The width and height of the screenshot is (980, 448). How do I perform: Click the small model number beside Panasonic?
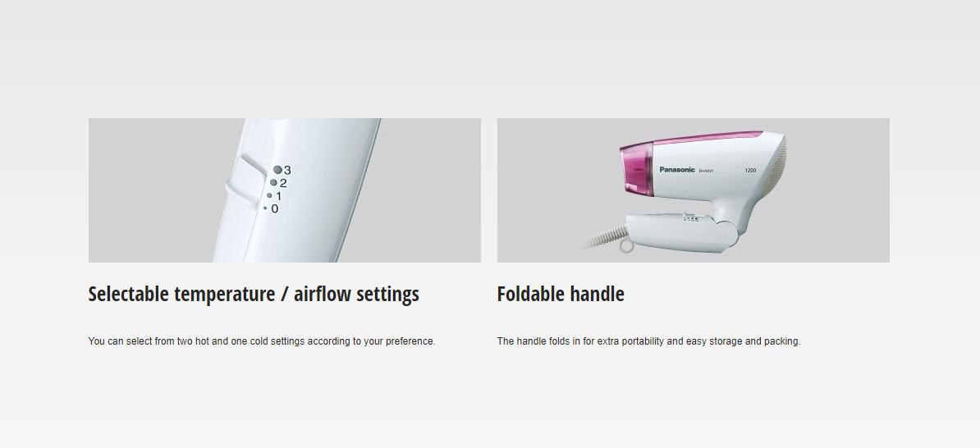coord(706,171)
